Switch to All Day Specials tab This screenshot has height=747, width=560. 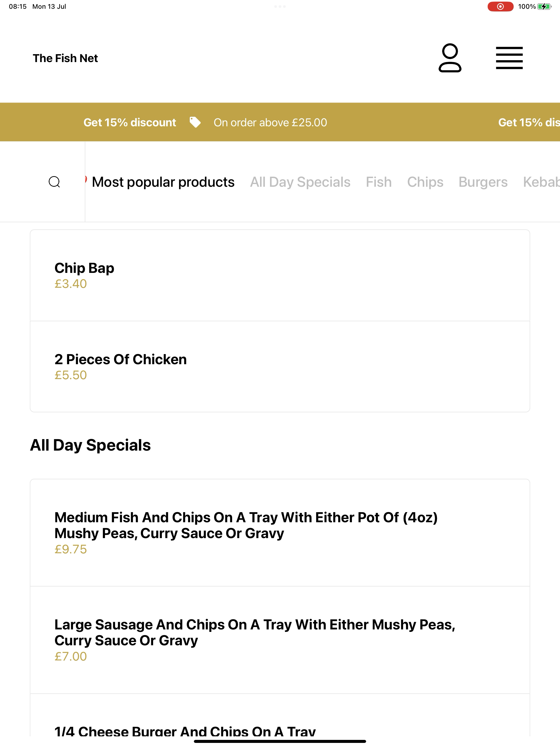[x=300, y=182]
